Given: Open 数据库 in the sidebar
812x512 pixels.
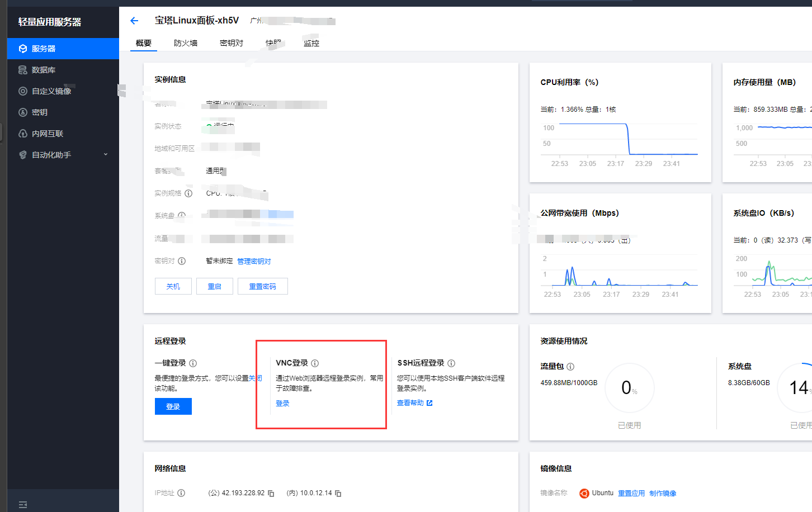Looking at the screenshot, I should [x=63, y=70].
